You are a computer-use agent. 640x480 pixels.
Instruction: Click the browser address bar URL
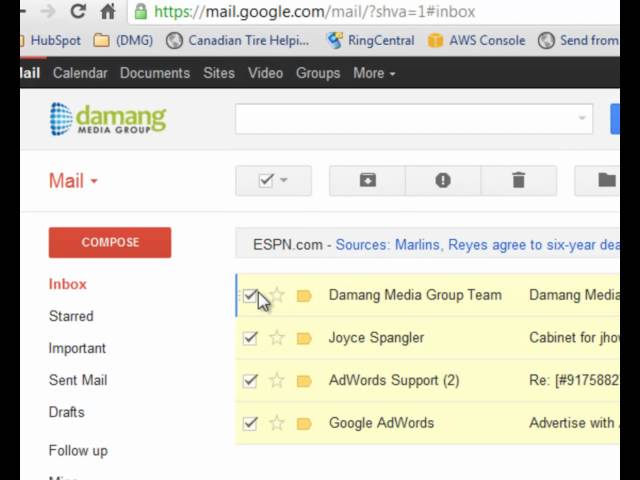[314, 11]
